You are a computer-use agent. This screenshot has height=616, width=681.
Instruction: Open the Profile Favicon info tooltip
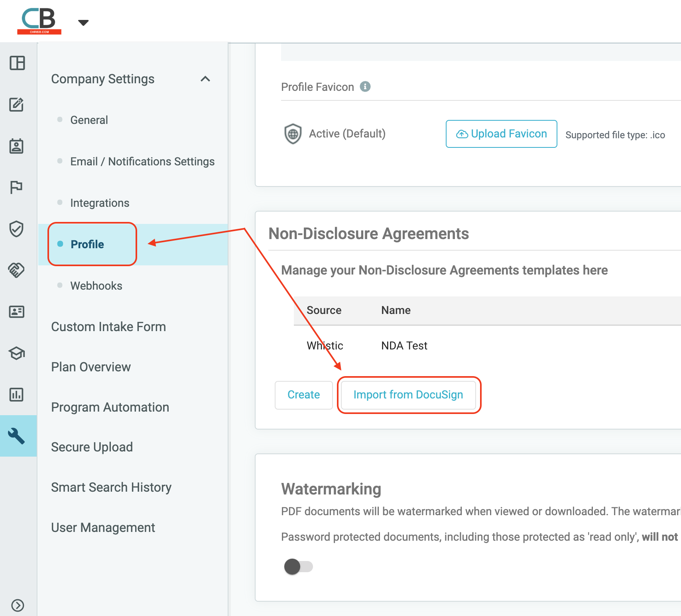click(366, 86)
